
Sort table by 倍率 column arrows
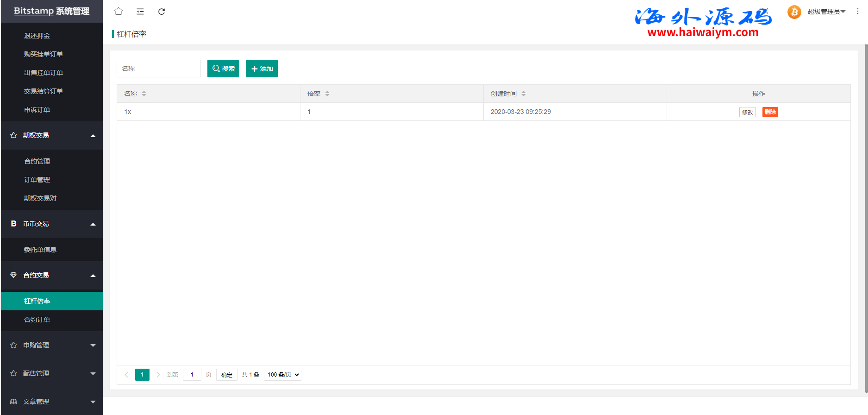click(327, 94)
